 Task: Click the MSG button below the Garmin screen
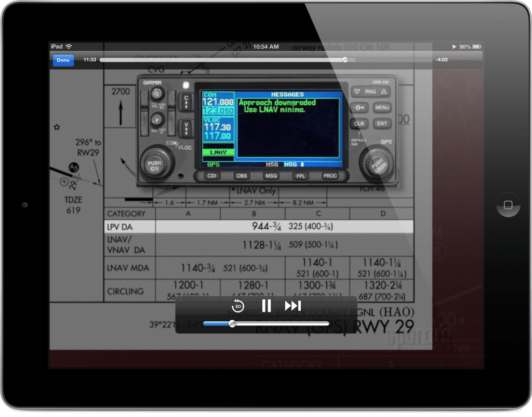pyautogui.click(x=271, y=176)
